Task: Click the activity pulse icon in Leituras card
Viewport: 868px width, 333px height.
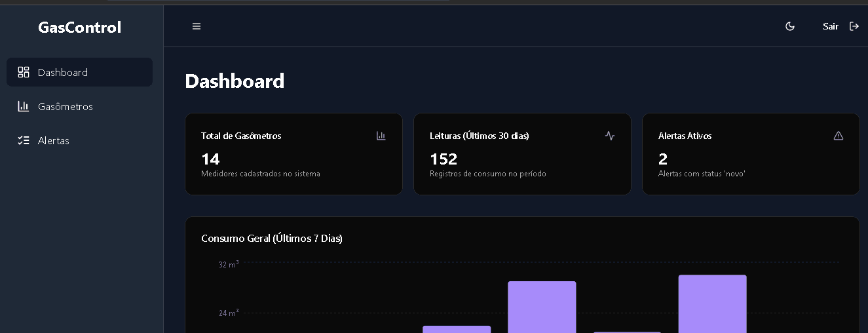Action: (610, 136)
